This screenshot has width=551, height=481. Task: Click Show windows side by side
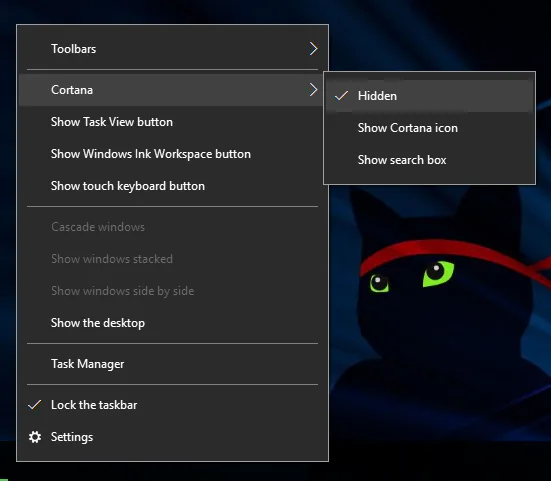(x=173, y=291)
